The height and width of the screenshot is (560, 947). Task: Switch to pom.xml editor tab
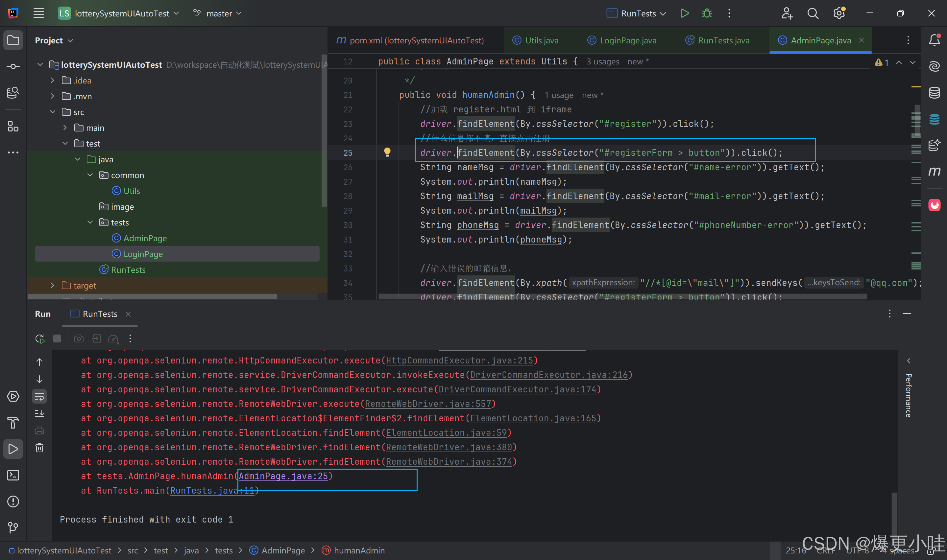[416, 40]
